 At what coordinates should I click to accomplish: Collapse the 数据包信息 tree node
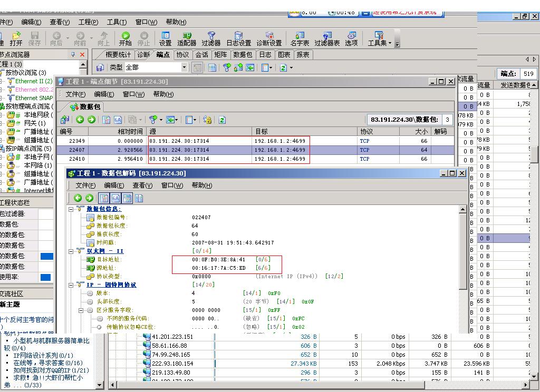(x=72, y=209)
